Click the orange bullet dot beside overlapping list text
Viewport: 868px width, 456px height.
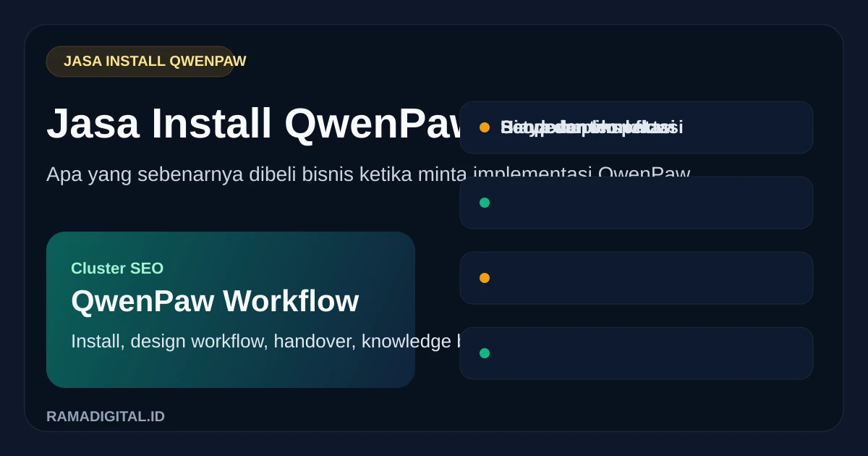point(485,127)
